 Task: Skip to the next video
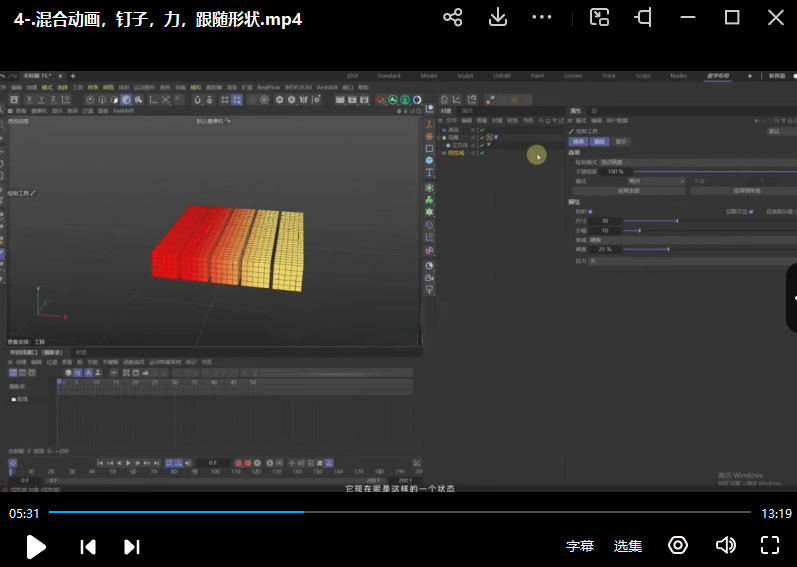point(131,546)
